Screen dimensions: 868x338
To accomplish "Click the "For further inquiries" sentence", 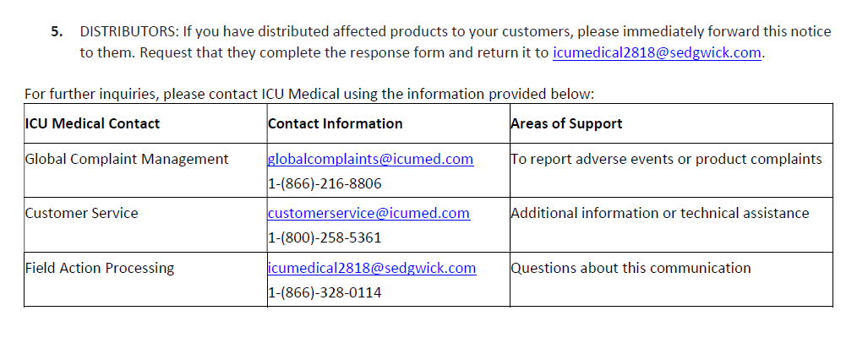I will [310, 93].
